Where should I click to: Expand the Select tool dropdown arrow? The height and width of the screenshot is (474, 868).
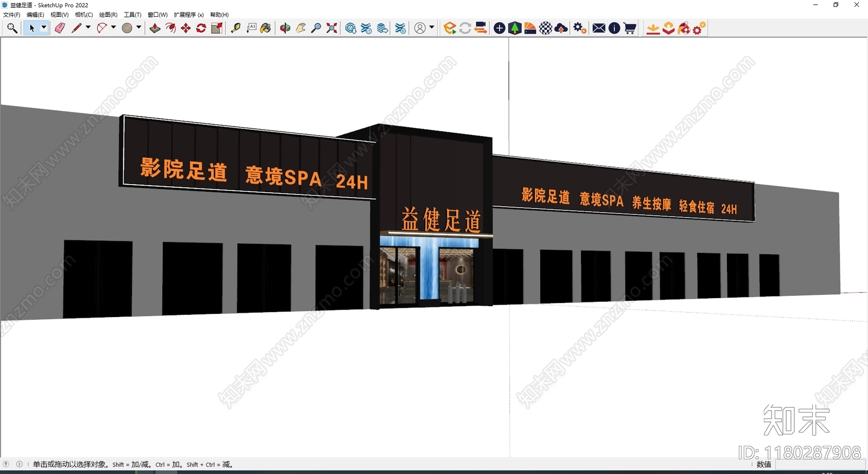[x=44, y=28]
